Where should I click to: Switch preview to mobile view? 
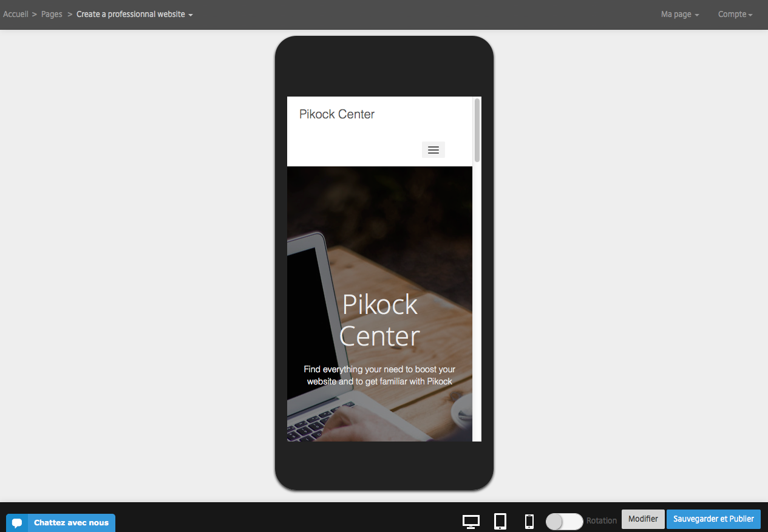(529, 521)
